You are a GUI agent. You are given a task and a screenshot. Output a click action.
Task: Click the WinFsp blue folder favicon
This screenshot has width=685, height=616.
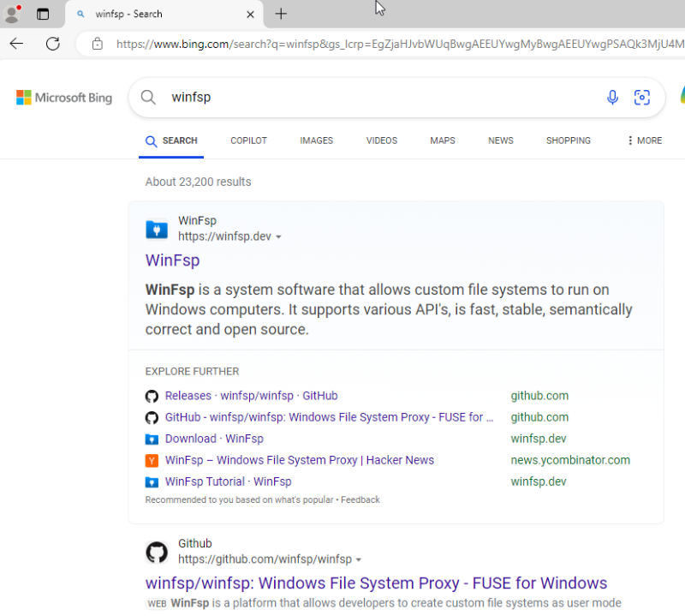coord(157,229)
